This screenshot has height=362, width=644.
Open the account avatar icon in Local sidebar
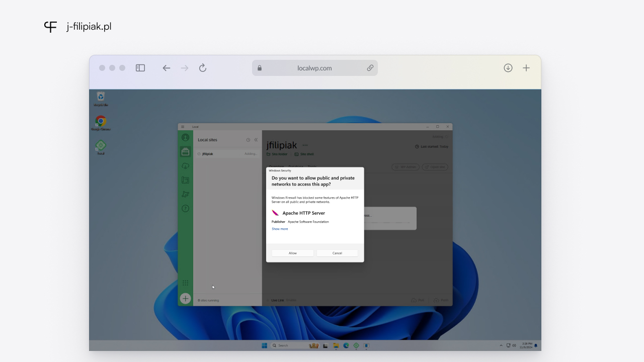185,137
